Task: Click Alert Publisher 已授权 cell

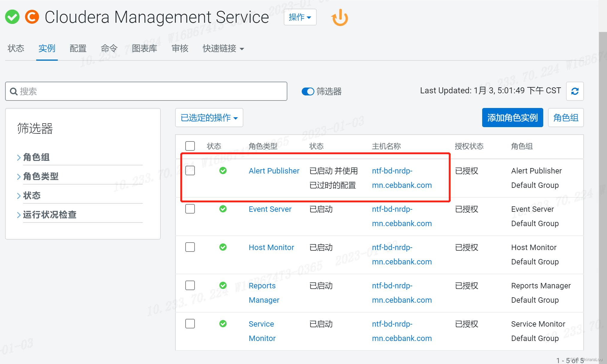Action: point(467,171)
